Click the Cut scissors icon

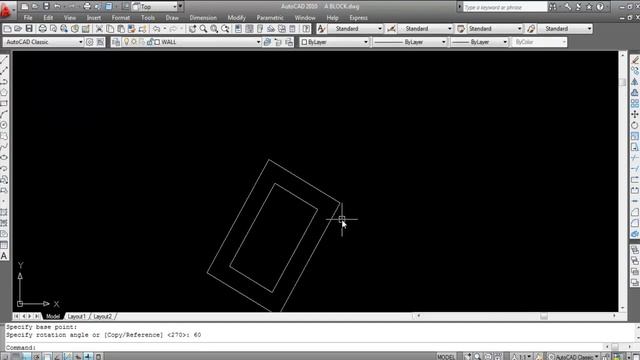(x=99, y=29)
